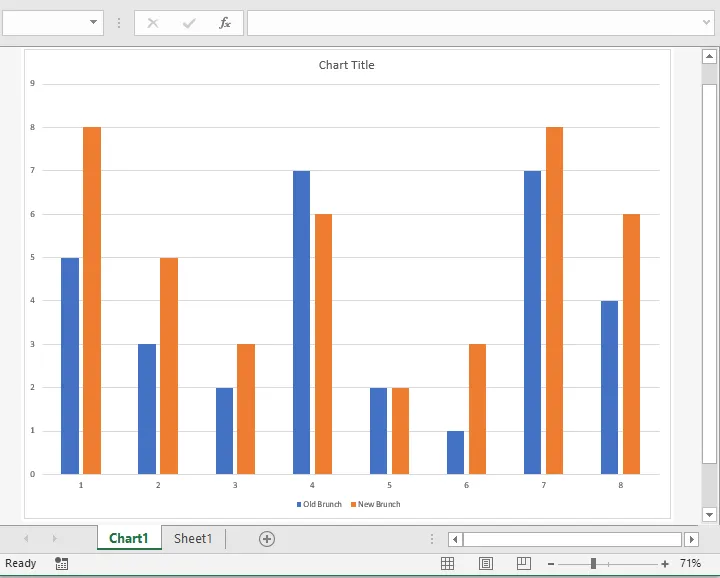Click the Enter checkmark formula icon

coord(189,23)
